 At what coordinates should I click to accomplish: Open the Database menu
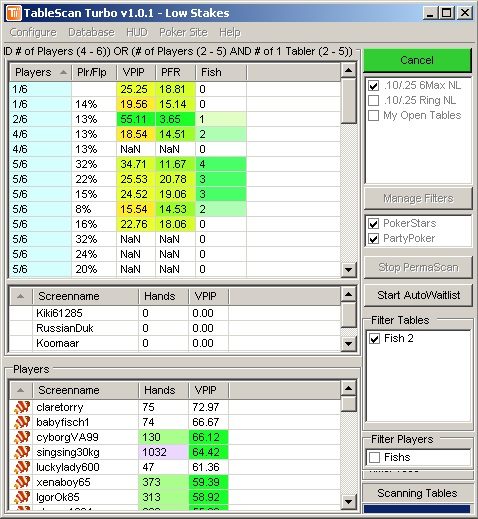coord(91,32)
